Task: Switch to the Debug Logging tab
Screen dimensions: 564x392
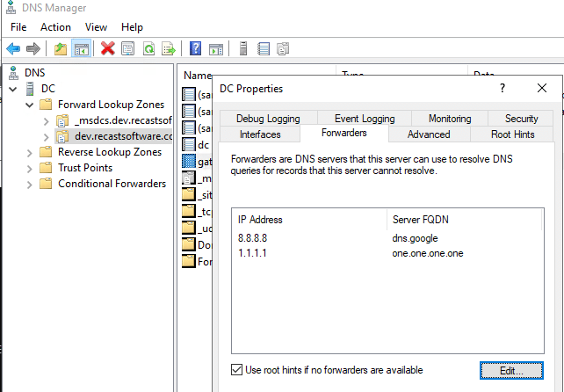Action: (260, 119)
